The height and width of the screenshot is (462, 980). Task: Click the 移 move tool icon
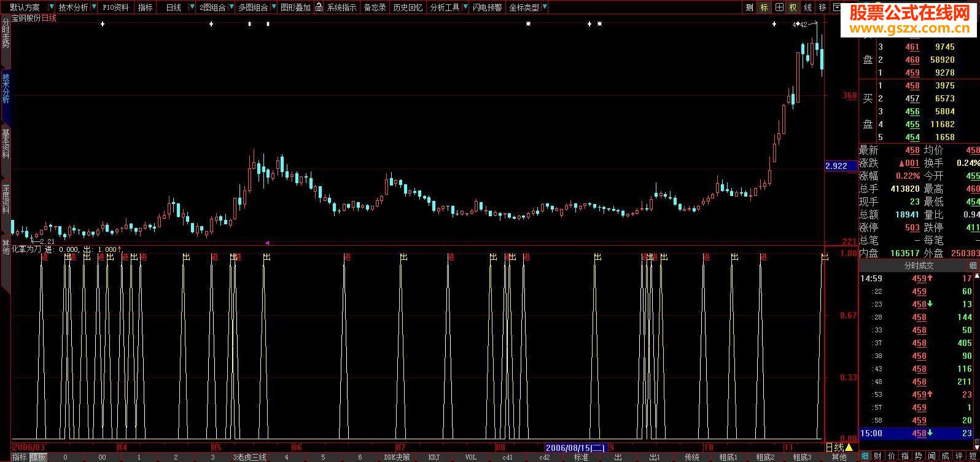822,7
